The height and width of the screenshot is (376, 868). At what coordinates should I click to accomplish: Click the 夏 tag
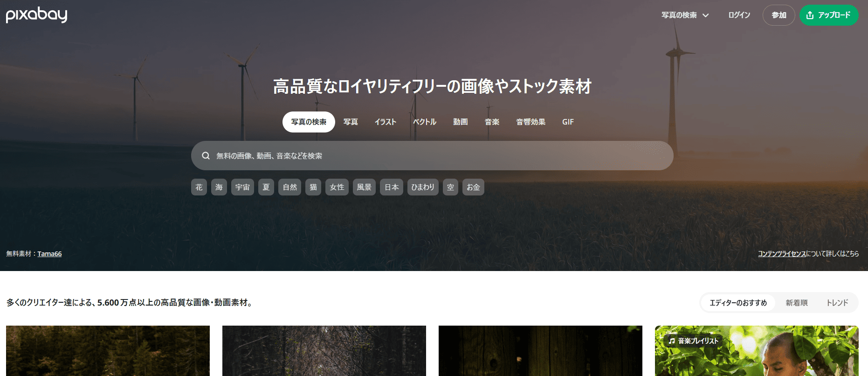pos(266,187)
